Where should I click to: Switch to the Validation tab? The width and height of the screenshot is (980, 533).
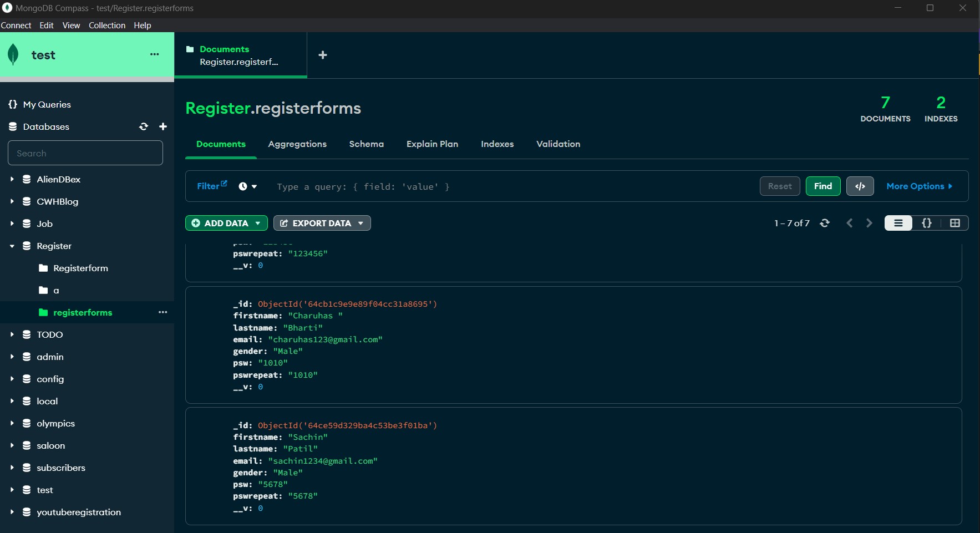tap(558, 144)
